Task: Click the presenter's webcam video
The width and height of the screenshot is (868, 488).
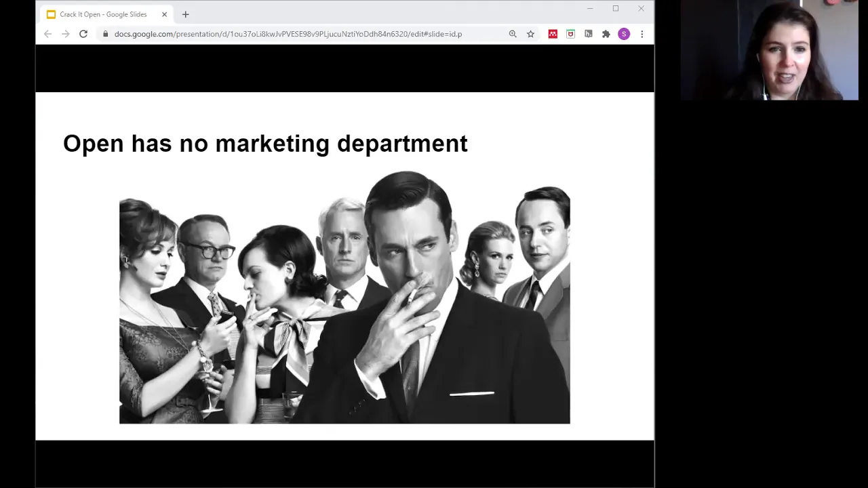Action: (x=770, y=50)
